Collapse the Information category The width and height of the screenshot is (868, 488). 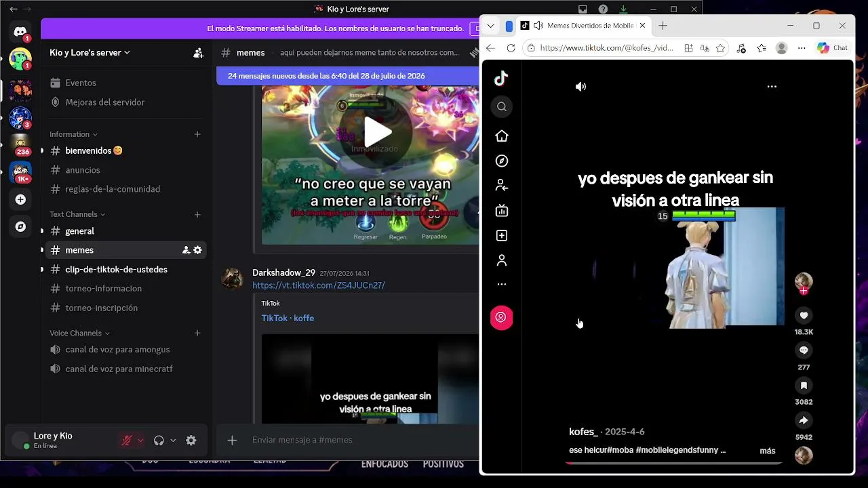coord(73,134)
